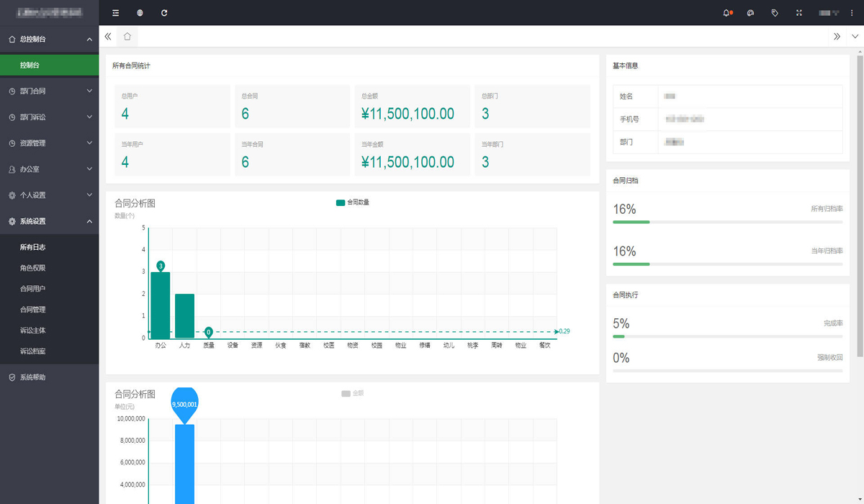Viewport: 864px width, 504px height.
Task: Enter fullscreen with the expand icon
Action: (x=799, y=13)
